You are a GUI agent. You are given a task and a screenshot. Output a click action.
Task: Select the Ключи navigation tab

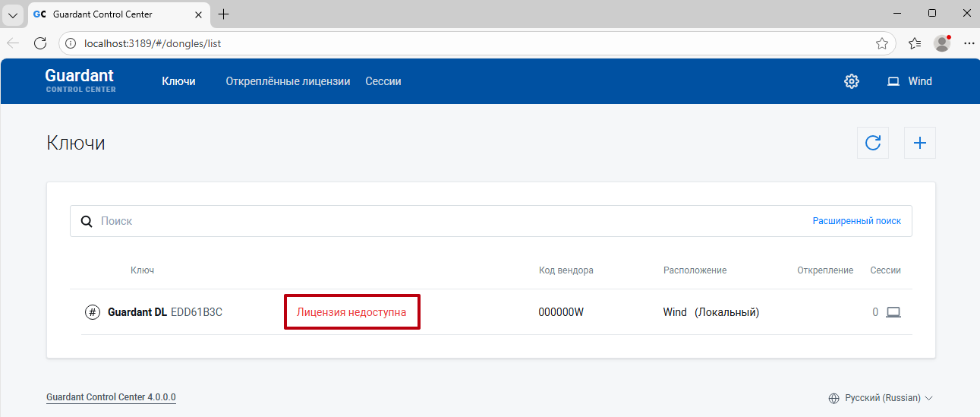click(x=178, y=81)
